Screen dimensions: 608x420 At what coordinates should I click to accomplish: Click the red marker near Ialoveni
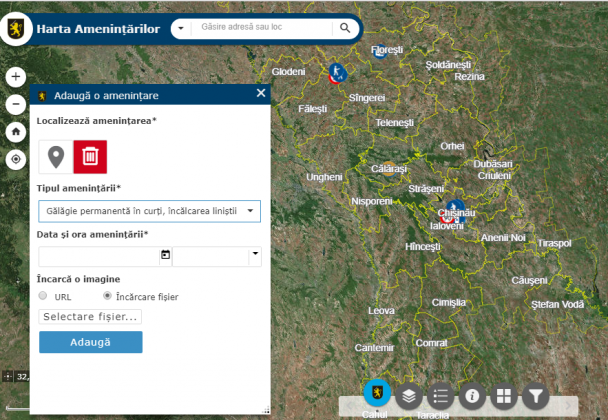(x=447, y=219)
